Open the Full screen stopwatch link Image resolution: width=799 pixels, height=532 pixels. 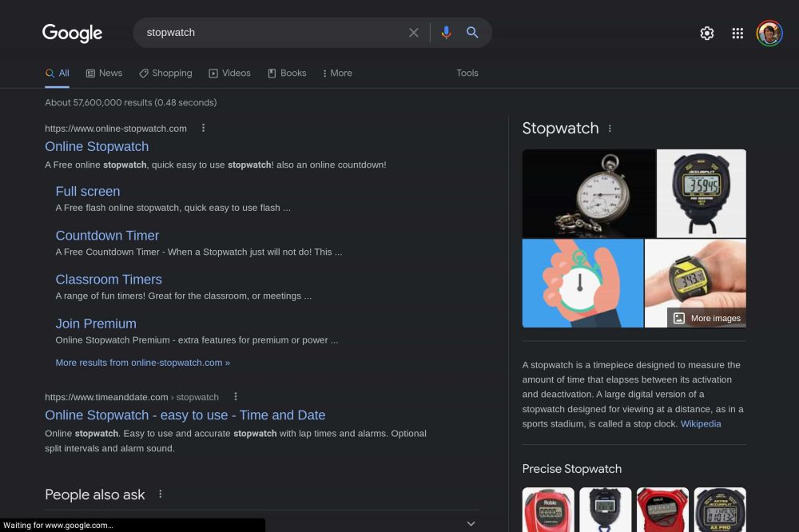pos(88,191)
